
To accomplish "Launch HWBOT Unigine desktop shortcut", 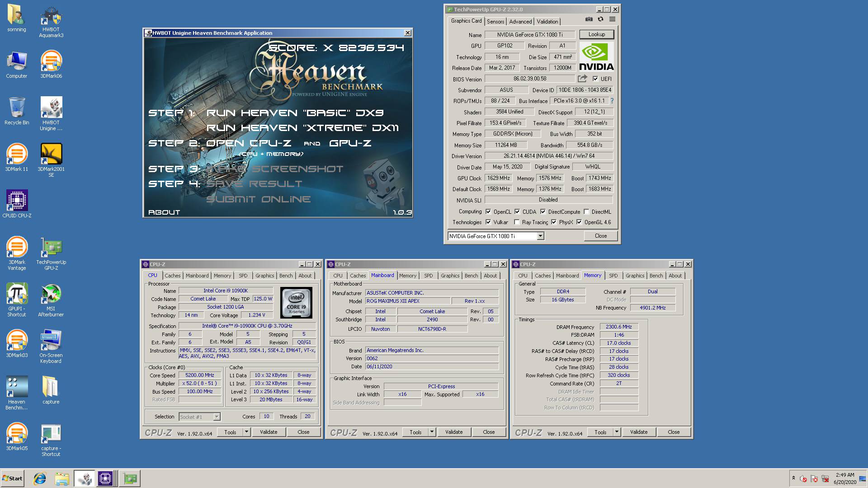I will coord(51,114).
